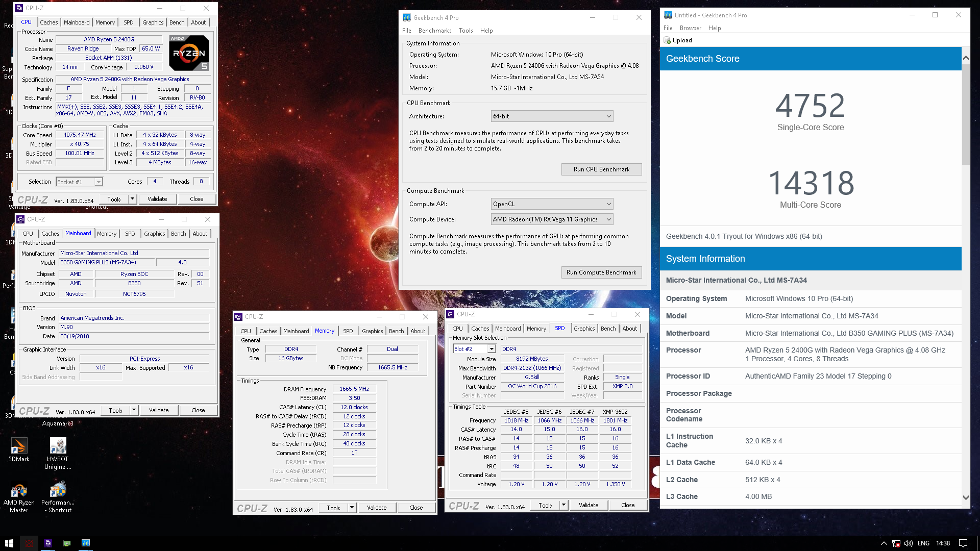Open the HWBOT Unigine desktop shortcut
The width and height of the screenshot is (980, 551).
(x=58, y=454)
